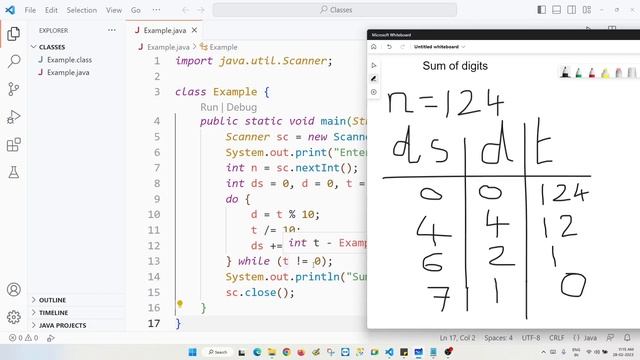Click the feedback icon in status bar

click(610, 338)
